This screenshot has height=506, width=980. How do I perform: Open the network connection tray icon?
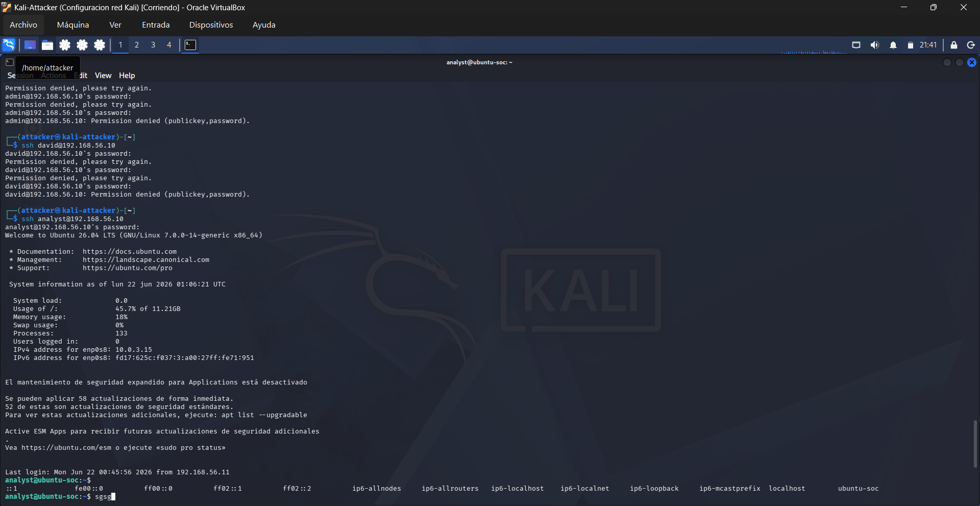click(x=856, y=45)
